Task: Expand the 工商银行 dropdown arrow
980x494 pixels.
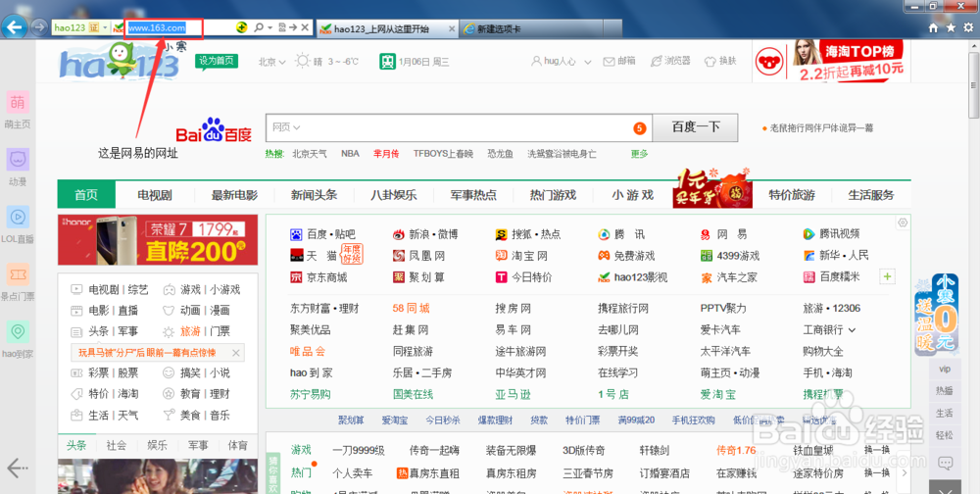Action: point(852,329)
